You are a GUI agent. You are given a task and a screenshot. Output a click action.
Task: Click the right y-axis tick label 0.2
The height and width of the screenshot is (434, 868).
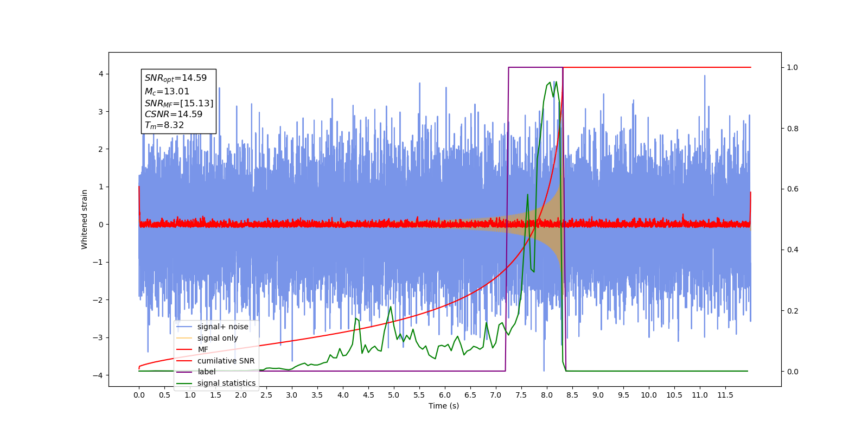click(793, 311)
